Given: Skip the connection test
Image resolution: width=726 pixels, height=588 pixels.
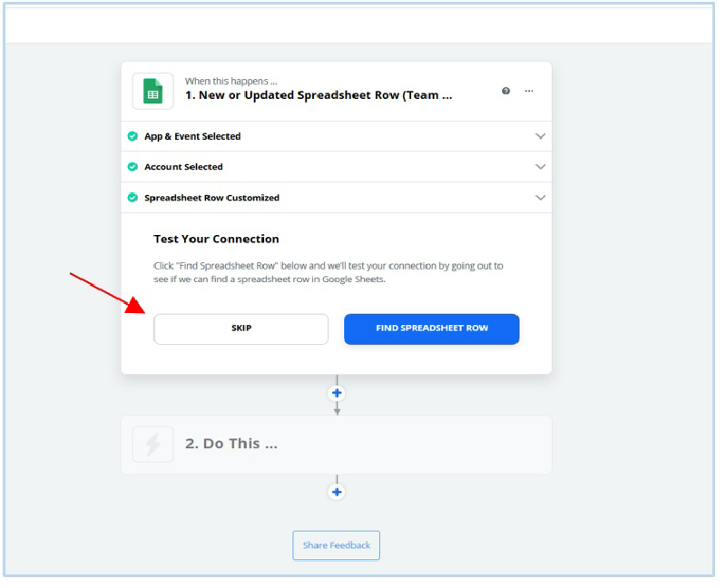Looking at the screenshot, I should pyautogui.click(x=241, y=328).
